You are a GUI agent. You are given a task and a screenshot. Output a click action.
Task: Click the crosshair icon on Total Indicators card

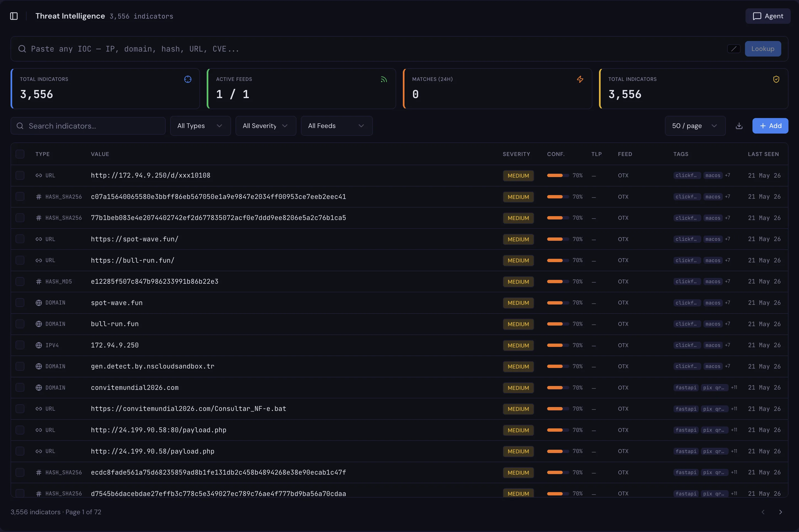pyautogui.click(x=188, y=80)
